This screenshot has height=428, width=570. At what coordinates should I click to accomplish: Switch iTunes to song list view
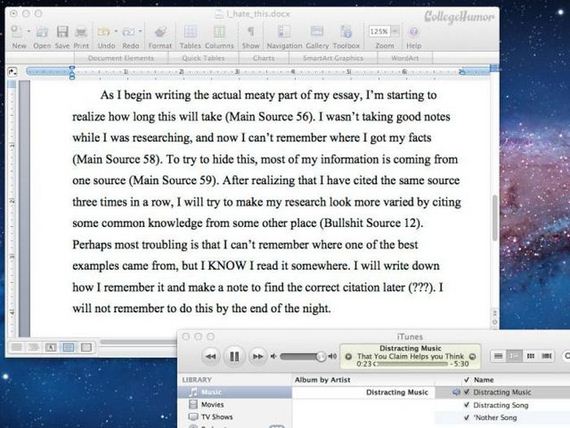[x=498, y=356]
